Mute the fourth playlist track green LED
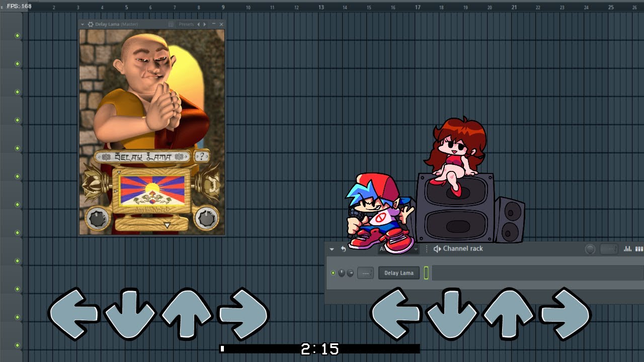 pos(18,120)
